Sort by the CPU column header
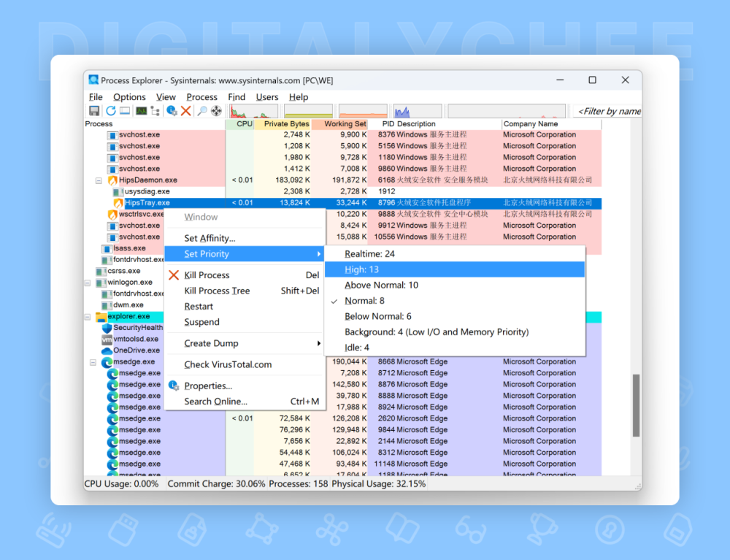Screen dimensions: 730x560 click(239, 124)
